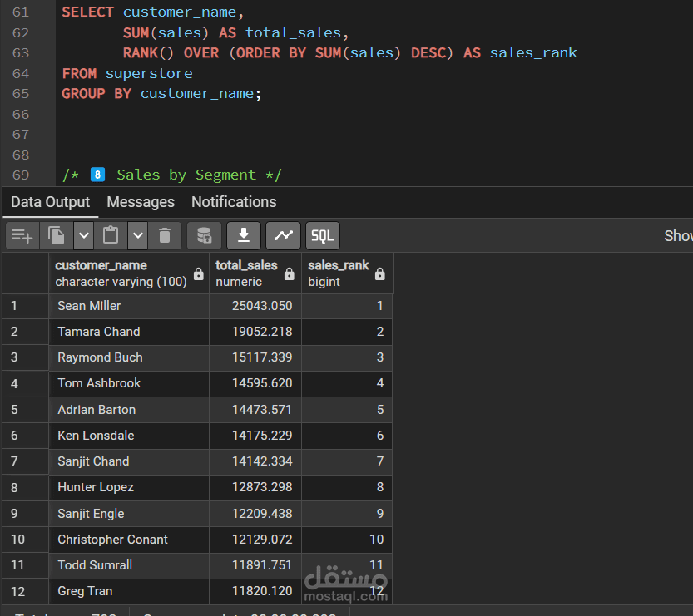Click the 15117.339 total sales cell

pos(255,357)
